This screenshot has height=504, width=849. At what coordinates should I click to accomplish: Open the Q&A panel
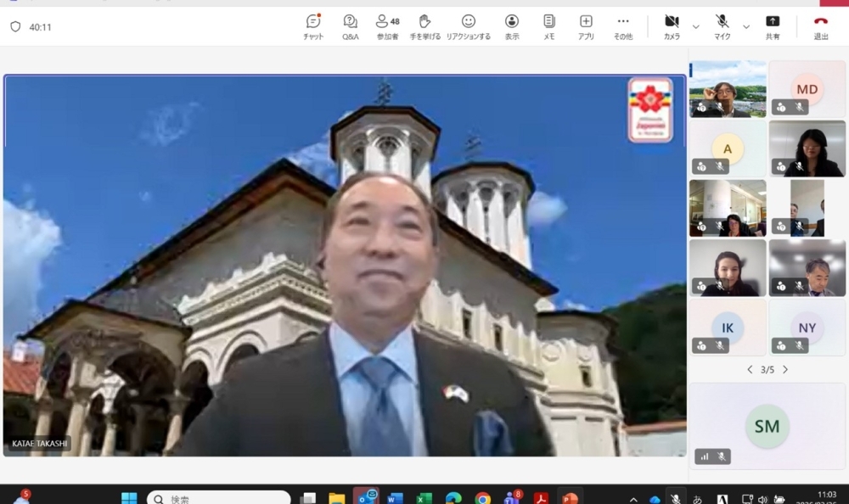click(350, 26)
